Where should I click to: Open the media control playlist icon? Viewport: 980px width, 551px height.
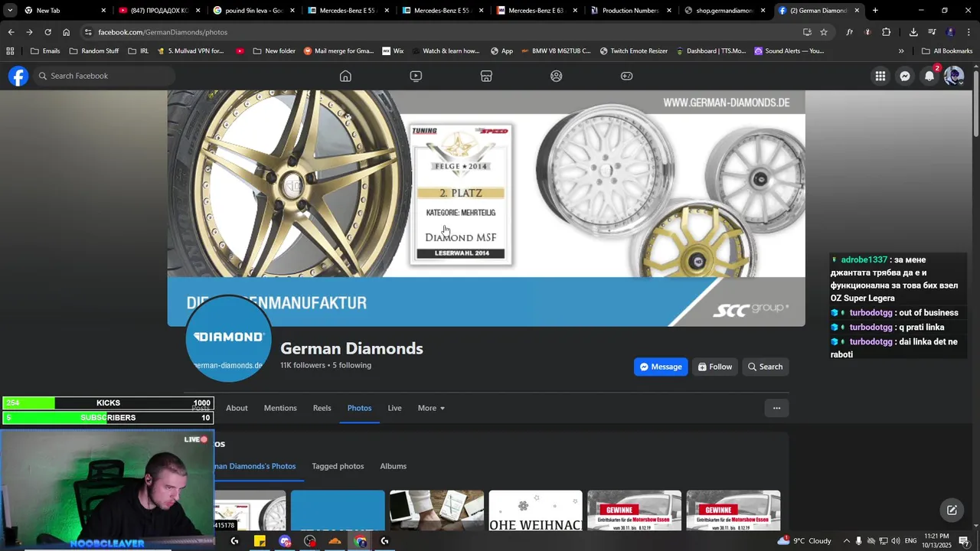tap(932, 32)
